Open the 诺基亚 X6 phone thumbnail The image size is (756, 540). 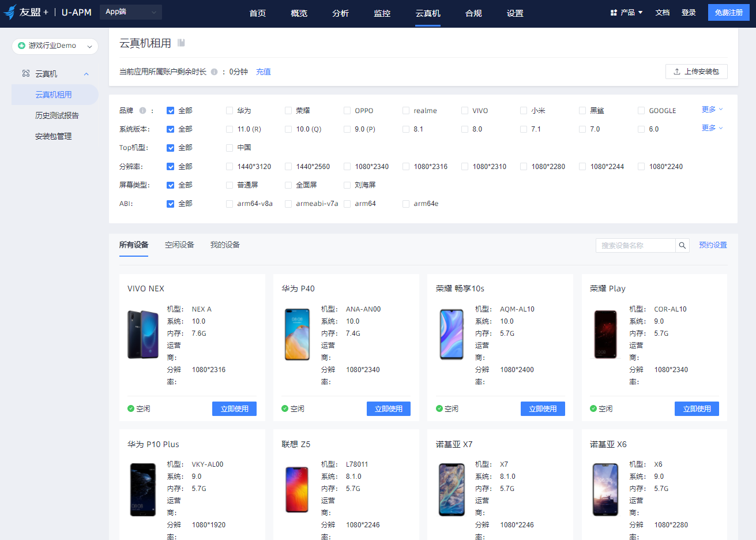[x=605, y=490]
